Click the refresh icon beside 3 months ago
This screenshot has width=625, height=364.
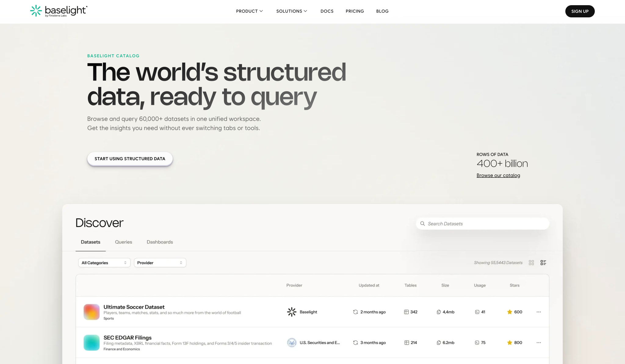[356, 343]
